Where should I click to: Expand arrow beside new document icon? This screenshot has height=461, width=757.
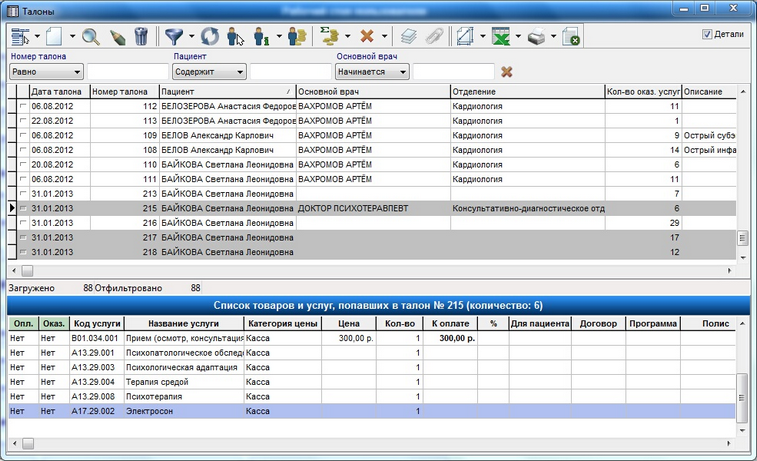[x=72, y=36]
